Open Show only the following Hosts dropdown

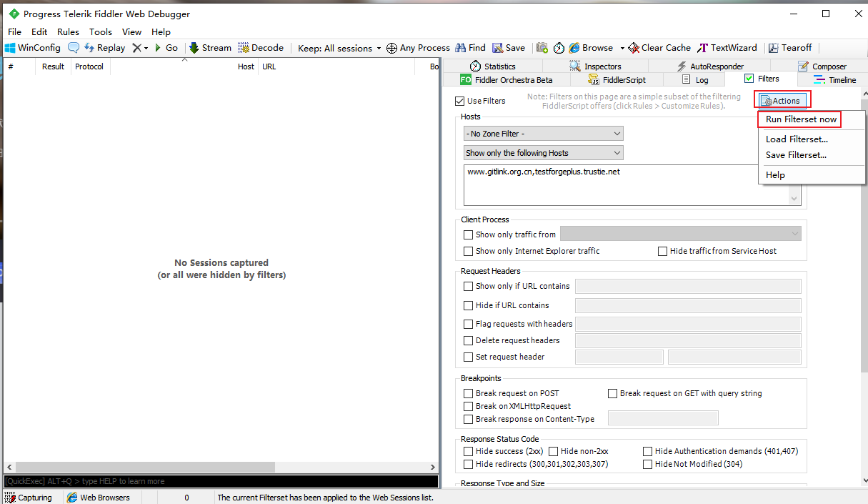[543, 153]
